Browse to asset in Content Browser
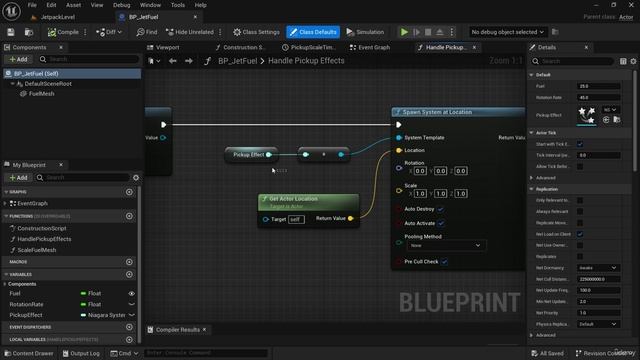 click(x=29, y=32)
